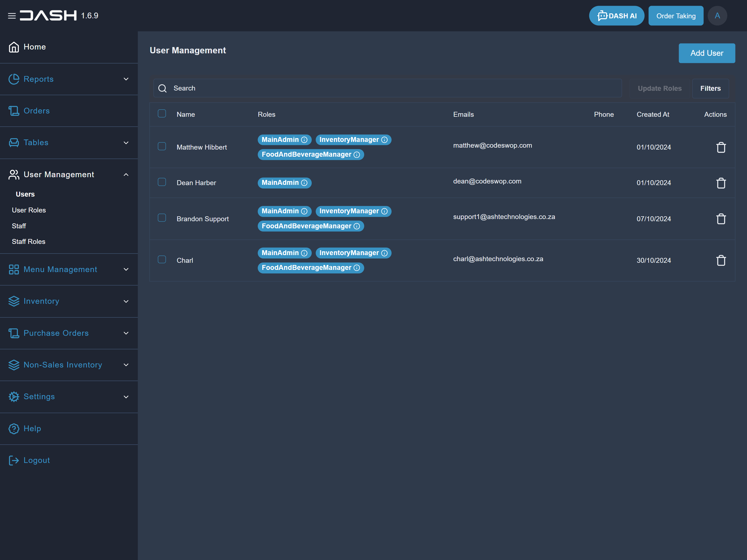Open the Users submenu item
The width and height of the screenshot is (747, 560).
click(x=25, y=194)
